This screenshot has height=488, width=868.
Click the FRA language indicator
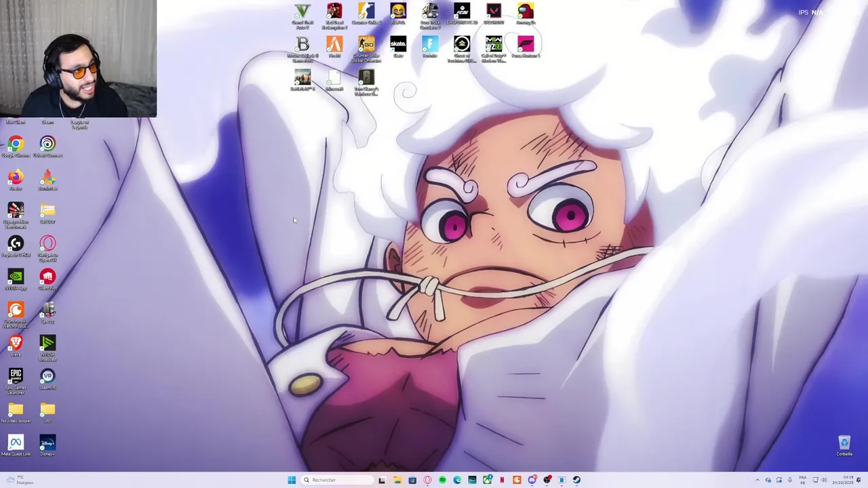pyautogui.click(x=803, y=480)
